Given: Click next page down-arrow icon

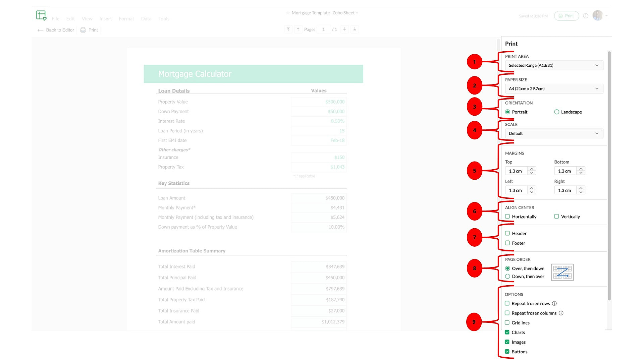Looking at the screenshot, I should click(344, 29).
